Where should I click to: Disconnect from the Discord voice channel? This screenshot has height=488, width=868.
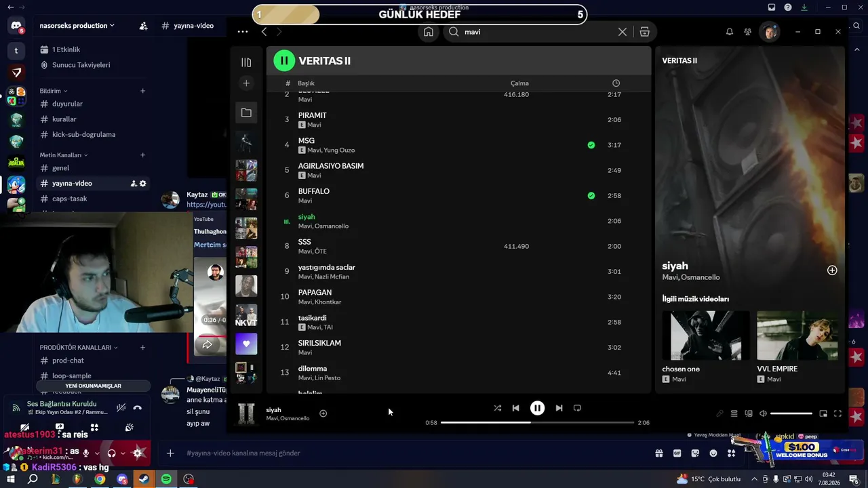pyautogui.click(x=137, y=407)
